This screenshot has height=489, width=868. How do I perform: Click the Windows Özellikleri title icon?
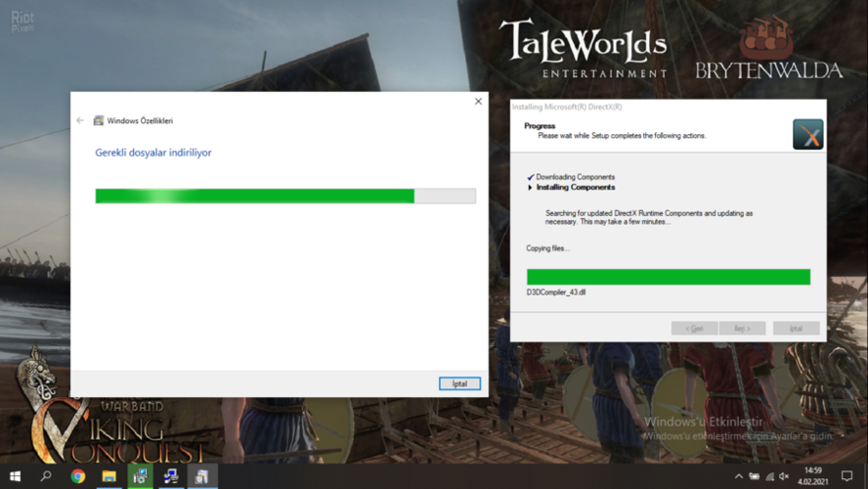(x=99, y=120)
